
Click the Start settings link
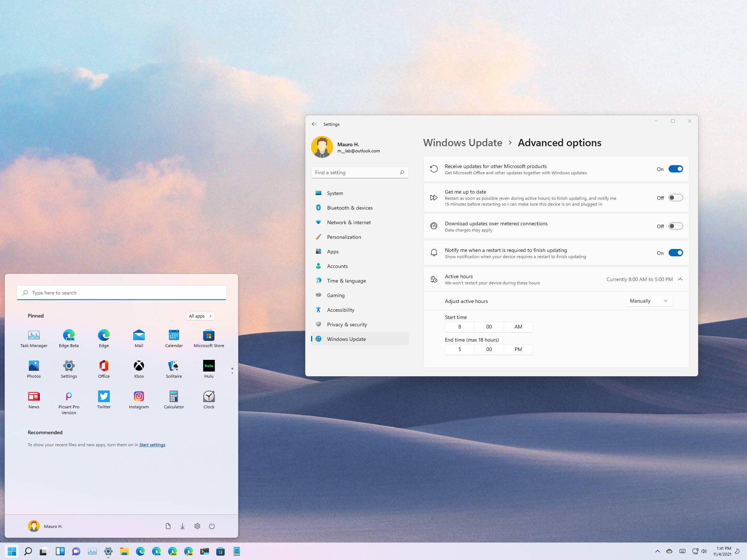(x=152, y=444)
